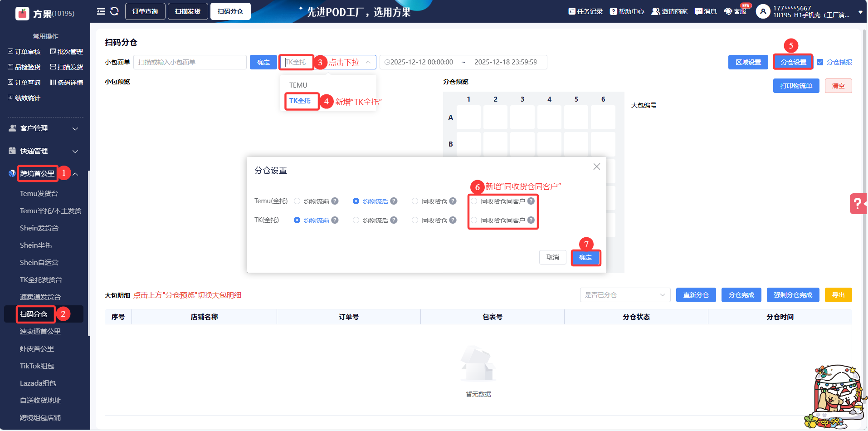868x431 pixels.
Task: Open TikTok组包 in the sidebar
Action: (37, 366)
